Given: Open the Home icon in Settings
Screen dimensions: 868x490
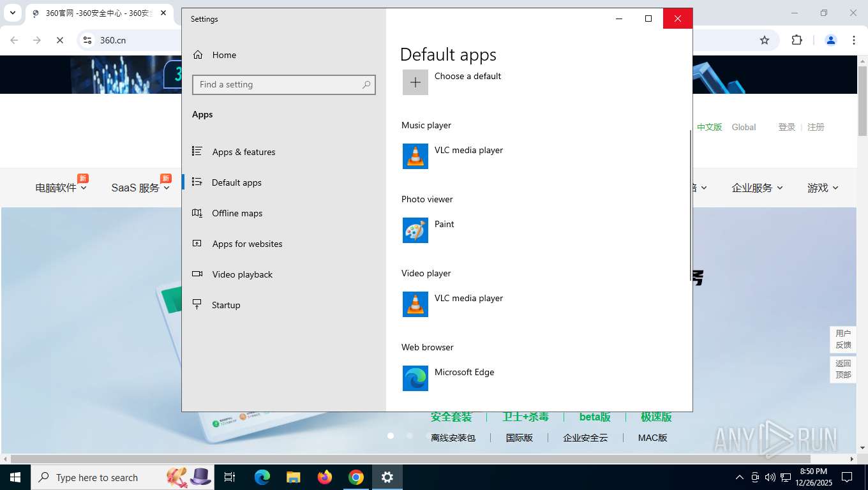Looking at the screenshot, I should [x=198, y=55].
